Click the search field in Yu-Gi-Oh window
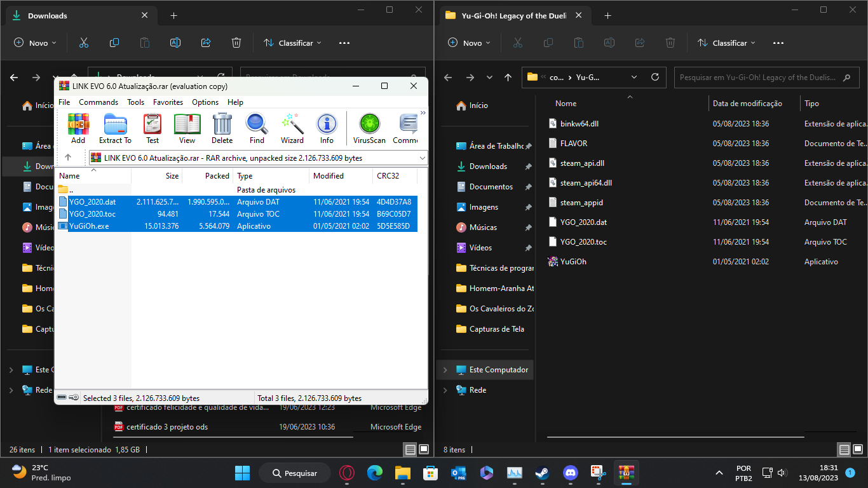The image size is (868, 488). point(766,78)
